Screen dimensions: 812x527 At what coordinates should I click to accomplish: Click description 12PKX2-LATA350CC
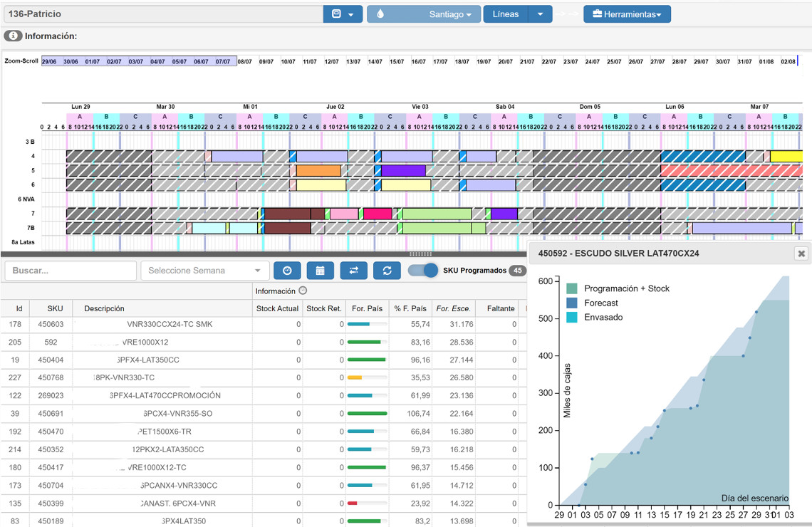pos(168,449)
